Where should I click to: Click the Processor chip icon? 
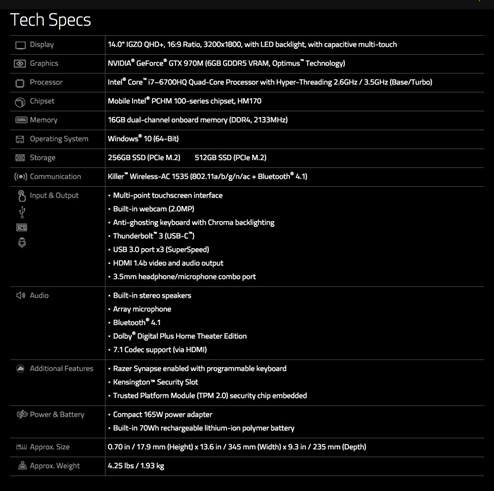[x=20, y=83]
